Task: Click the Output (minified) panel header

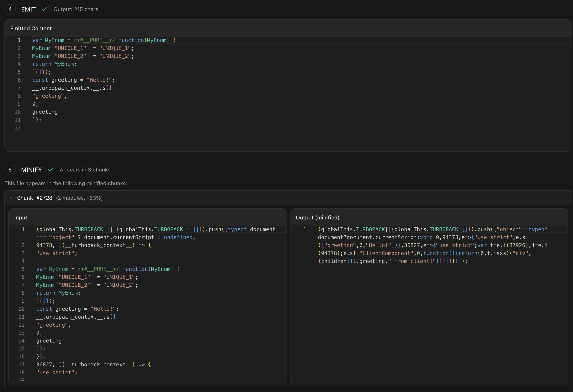Action: (317, 218)
